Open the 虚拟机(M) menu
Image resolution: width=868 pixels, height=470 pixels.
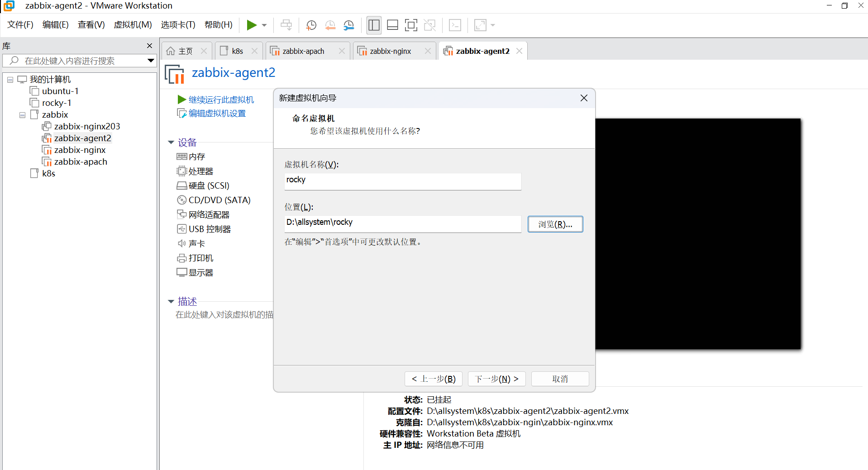click(x=133, y=25)
